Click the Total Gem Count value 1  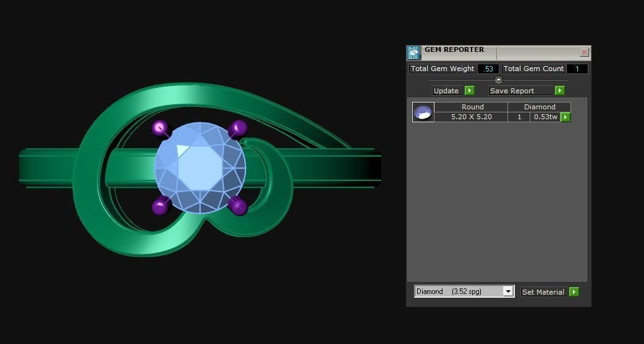[x=577, y=69]
